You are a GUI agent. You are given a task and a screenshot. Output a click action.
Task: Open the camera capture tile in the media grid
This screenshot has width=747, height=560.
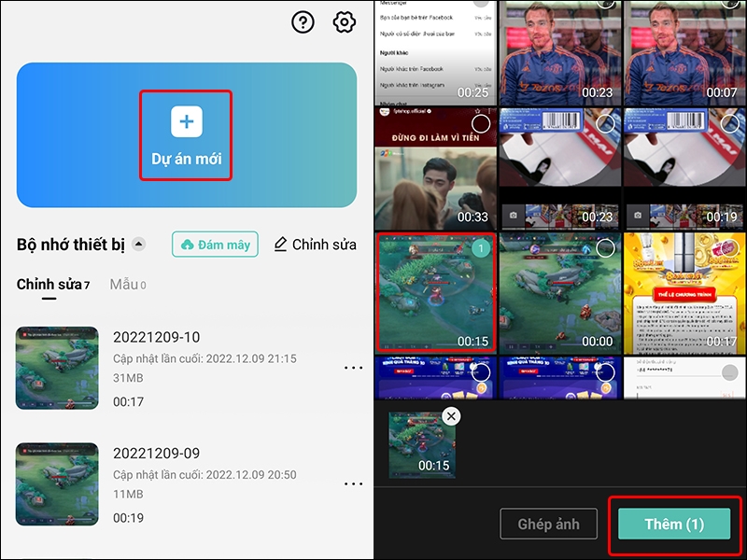[512, 214]
